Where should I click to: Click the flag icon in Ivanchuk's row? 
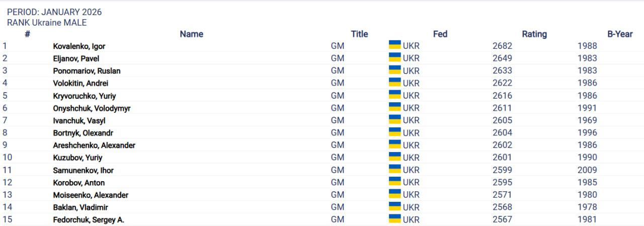(394, 120)
